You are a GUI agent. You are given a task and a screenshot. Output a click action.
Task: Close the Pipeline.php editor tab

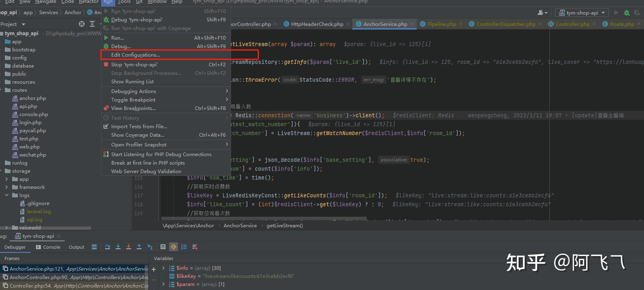point(461,24)
